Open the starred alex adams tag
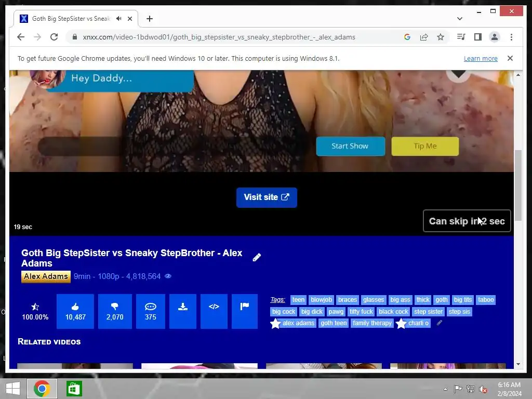Image resolution: width=532 pixels, height=399 pixels. [x=293, y=323]
